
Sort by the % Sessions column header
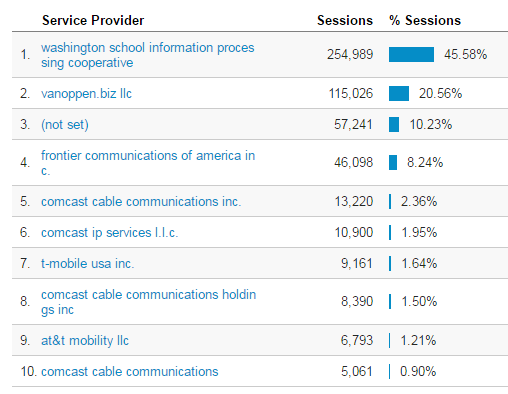425,21
